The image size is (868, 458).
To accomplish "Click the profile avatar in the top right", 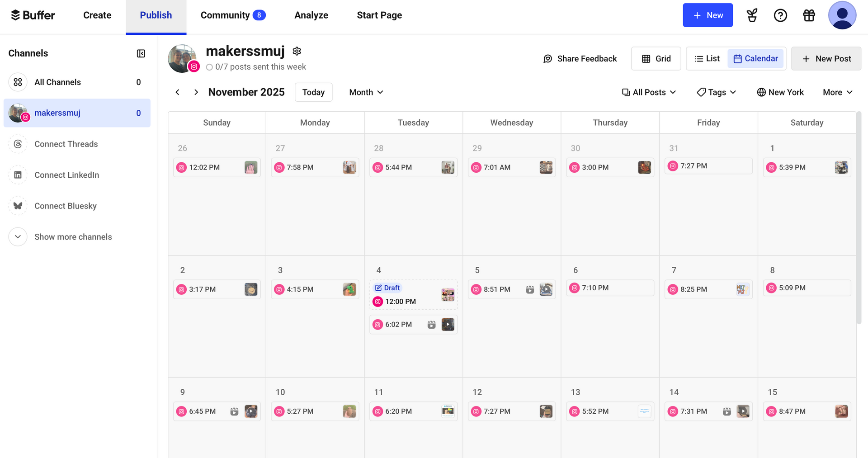I will (842, 15).
